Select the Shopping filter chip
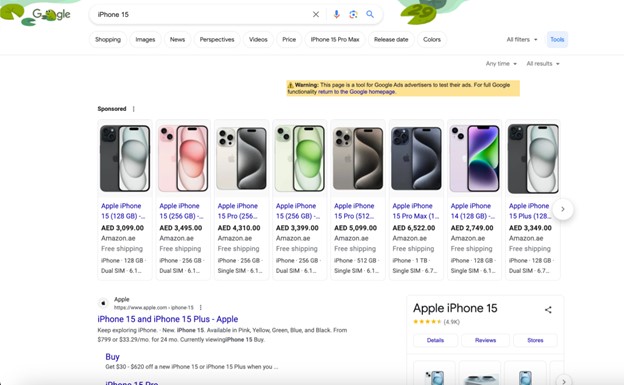The width and height of the screenshot is (624, 385). pyautogui.click(x=108, y=39)
